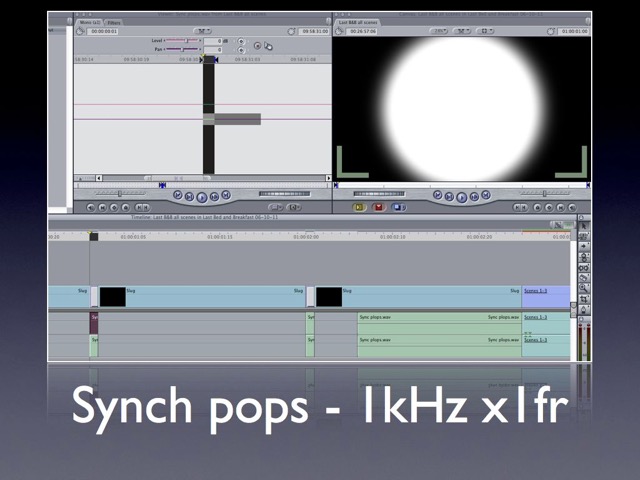Go to previous edit in Canvas
This screenshot has height=480, width=640.
click(437, 195)
